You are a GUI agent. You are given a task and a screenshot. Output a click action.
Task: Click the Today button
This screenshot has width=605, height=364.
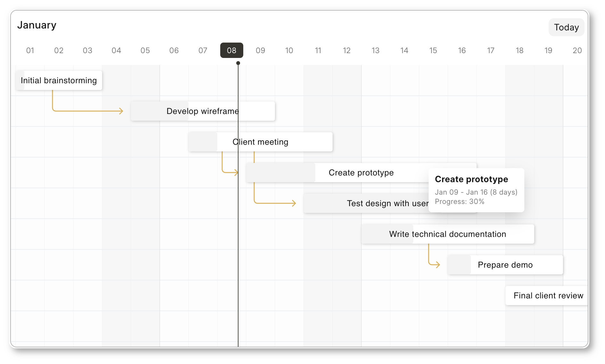coord(566,27)
